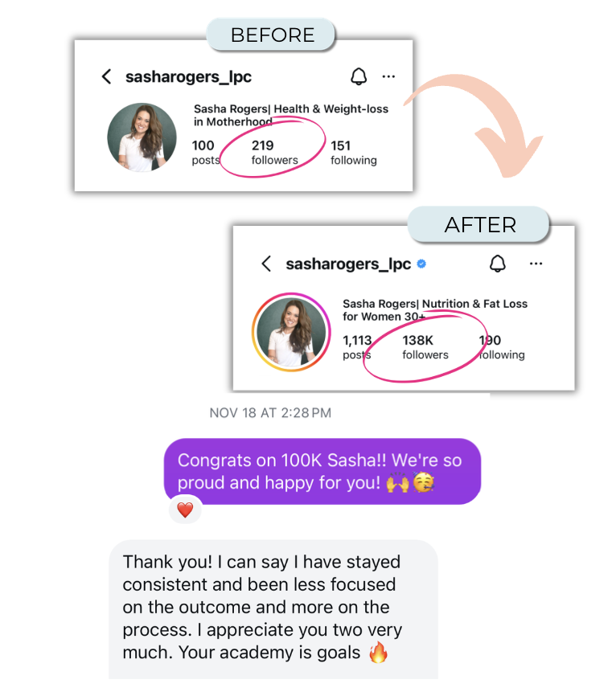Open the 190 following list

[502, 347]
